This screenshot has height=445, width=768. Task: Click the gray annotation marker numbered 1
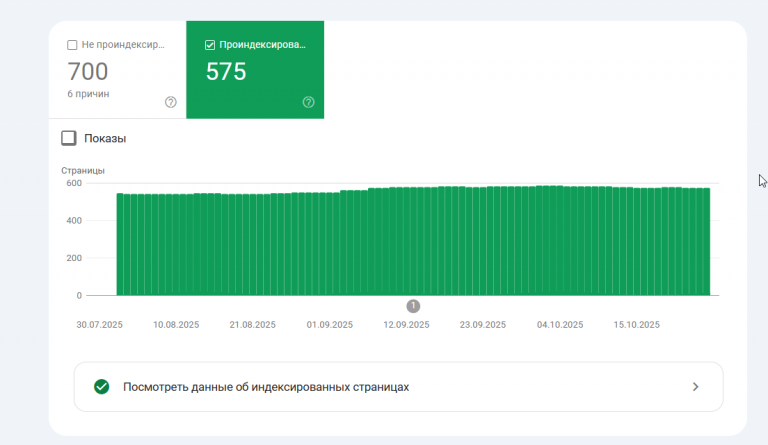tap(413, 306)
